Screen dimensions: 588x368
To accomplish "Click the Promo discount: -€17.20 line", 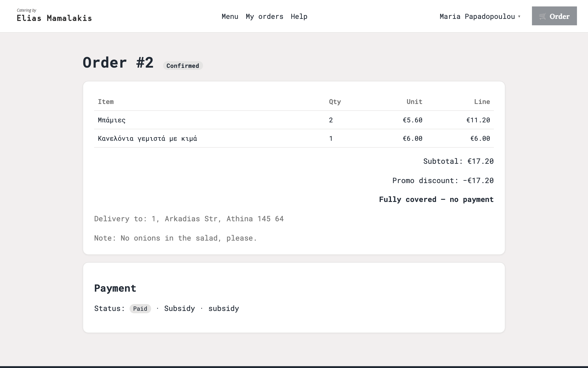I will (443, 180).
